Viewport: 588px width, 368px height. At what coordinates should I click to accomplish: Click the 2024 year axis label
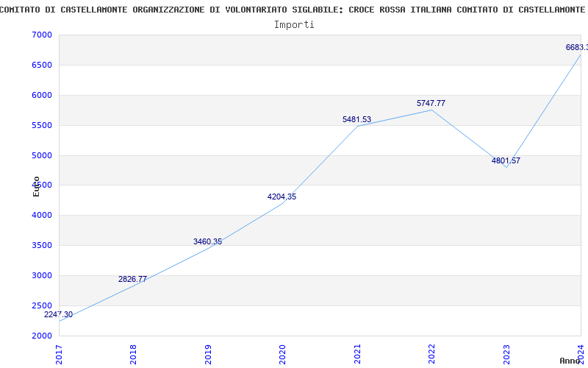(581, 355)
